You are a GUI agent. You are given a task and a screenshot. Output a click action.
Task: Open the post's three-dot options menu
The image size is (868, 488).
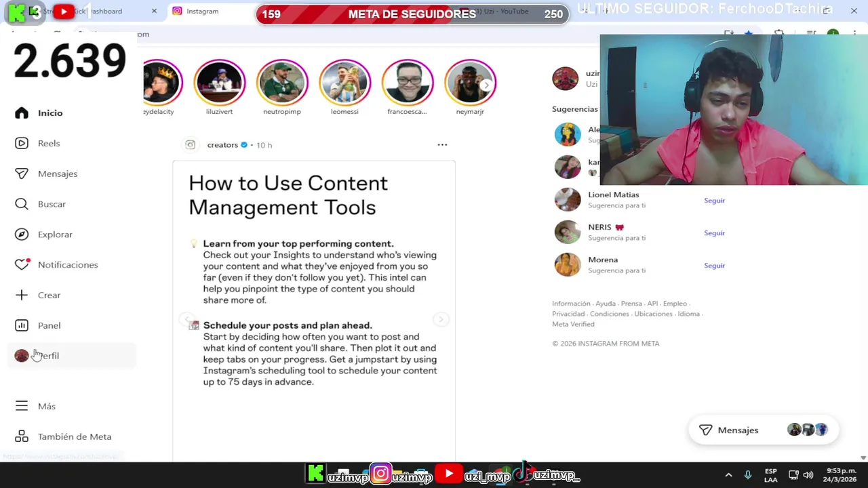click(x=442, y=144)
